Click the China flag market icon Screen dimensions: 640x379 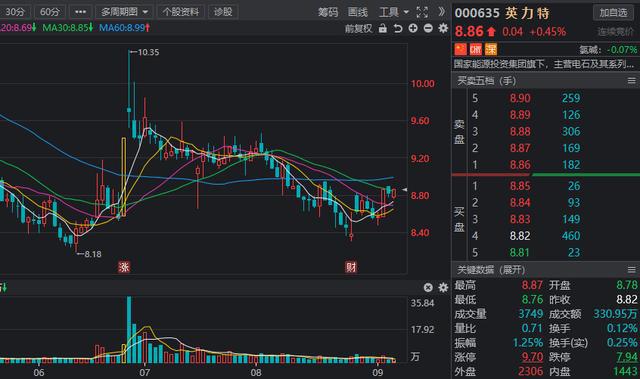pyautogui.click(x=460, y=49)
